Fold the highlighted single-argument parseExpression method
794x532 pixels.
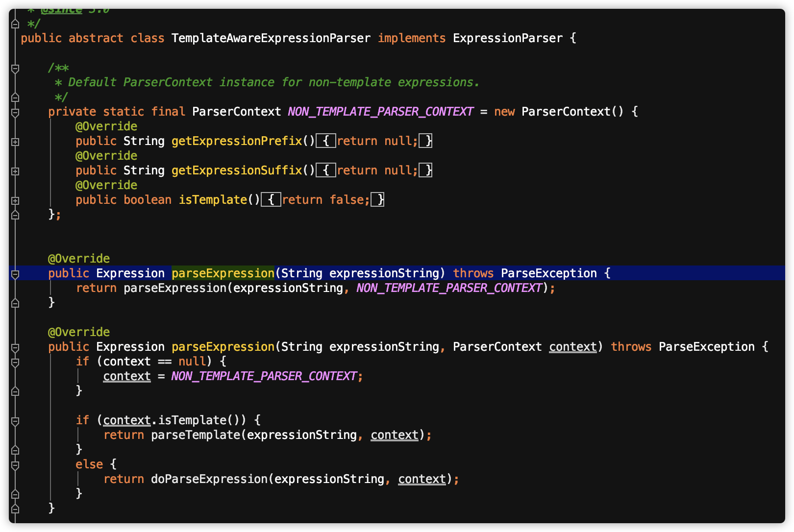click(15, 274)
